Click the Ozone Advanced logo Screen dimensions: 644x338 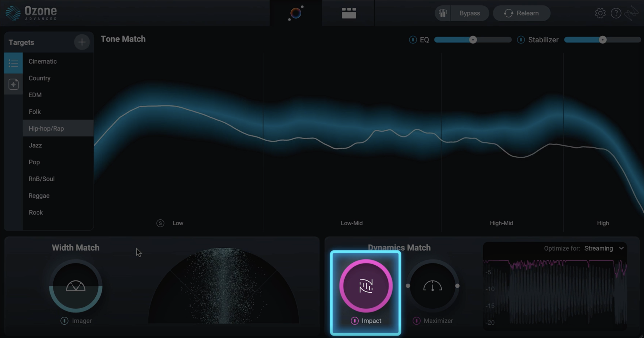point(31,13)
